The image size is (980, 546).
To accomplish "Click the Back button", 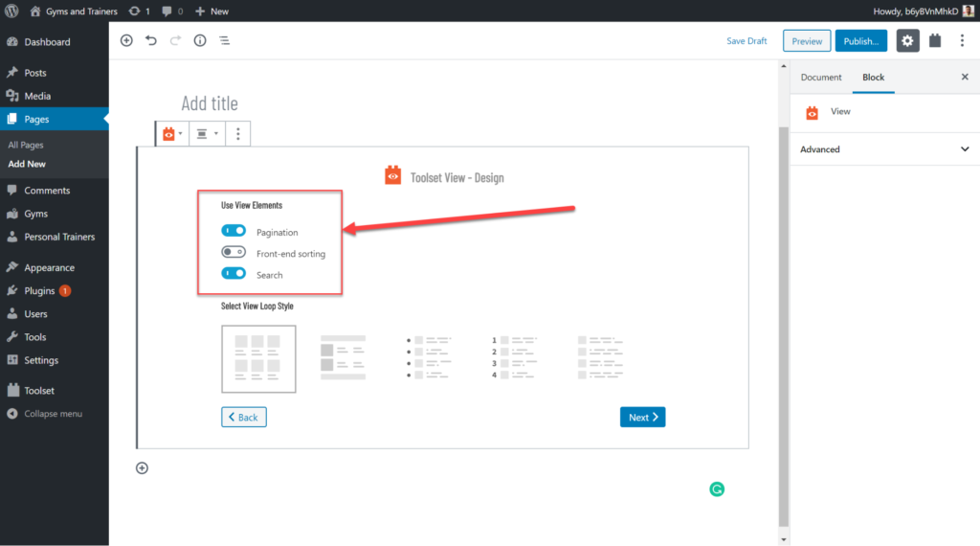I will (244, 417).
